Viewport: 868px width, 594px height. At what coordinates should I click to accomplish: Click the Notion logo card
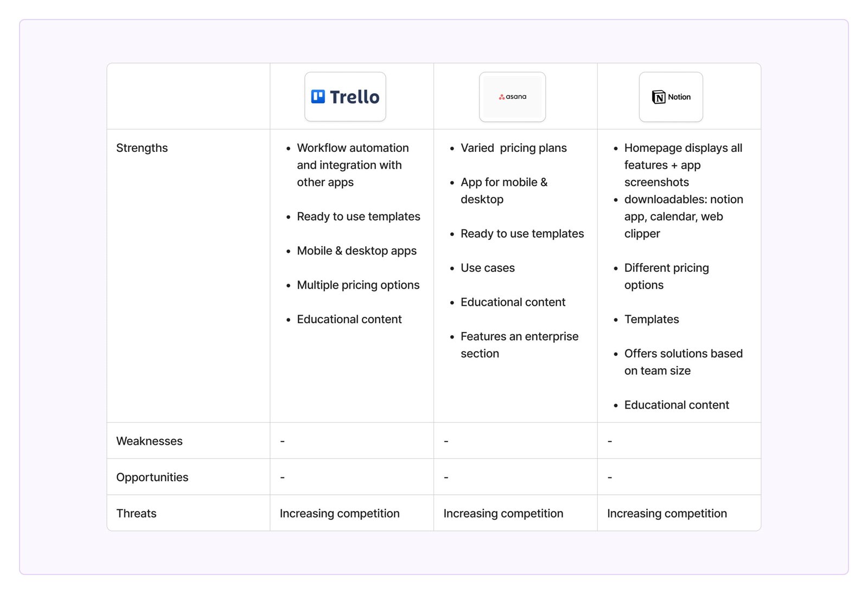click(671, 97)
